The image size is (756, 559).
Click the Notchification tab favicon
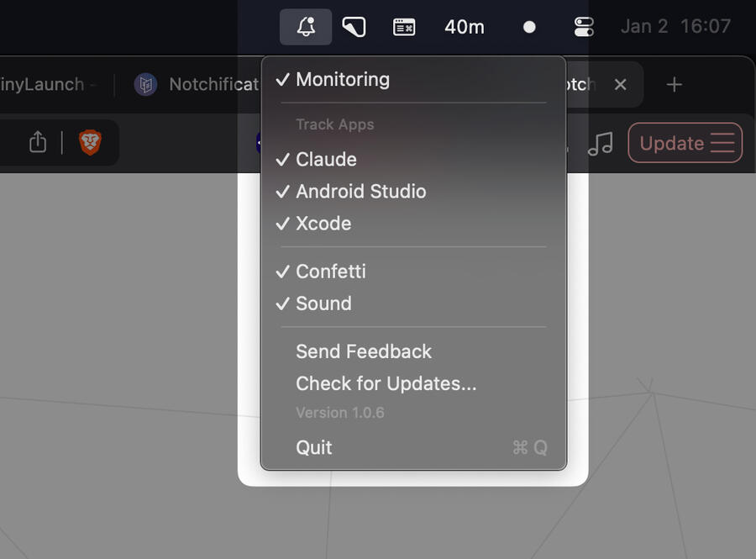(145, 84)
